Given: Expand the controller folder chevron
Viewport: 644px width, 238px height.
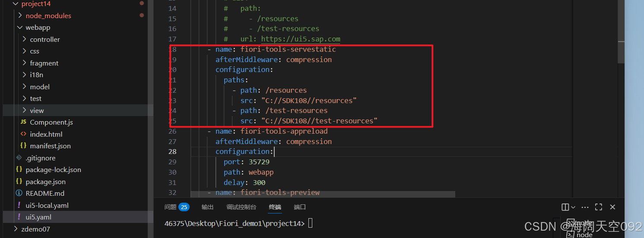Looking at the screenshot, I should 25,39.
